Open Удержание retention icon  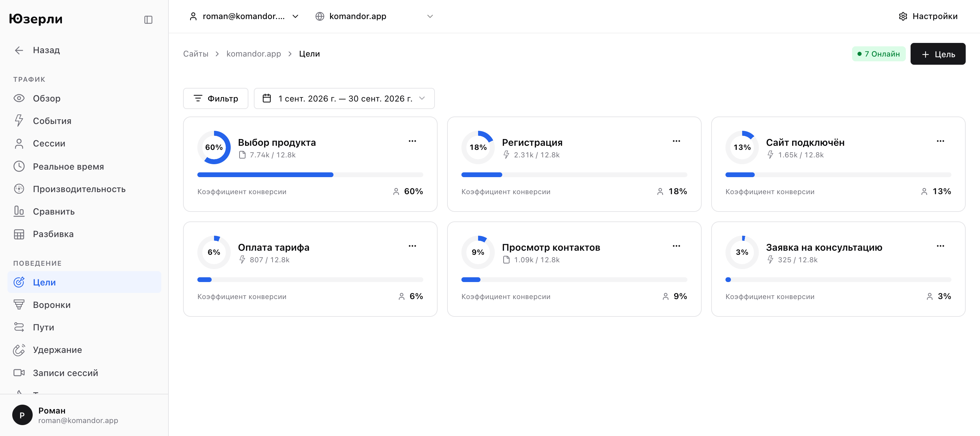19,350
